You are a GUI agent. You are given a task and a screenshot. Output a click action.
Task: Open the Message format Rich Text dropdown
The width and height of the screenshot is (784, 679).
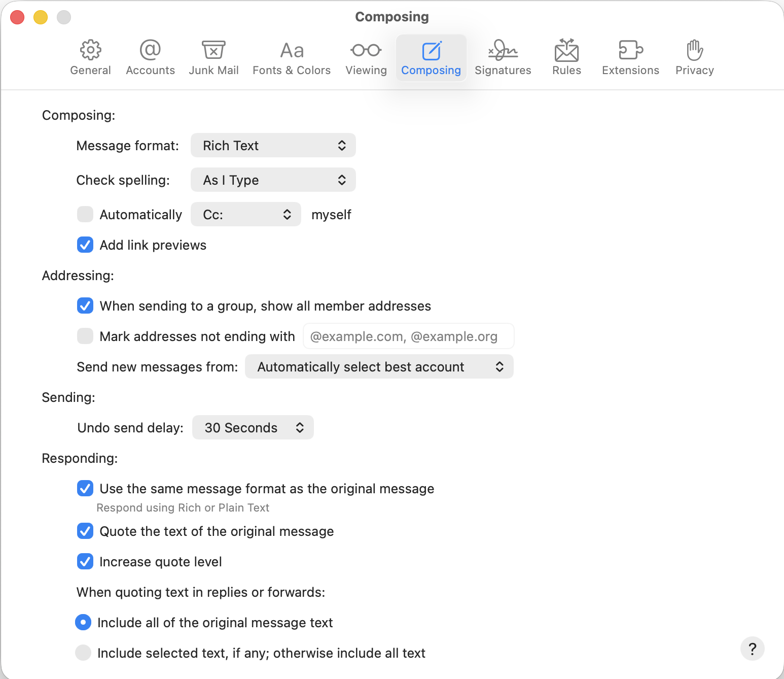pyautogui.click(x=273, y=146)
